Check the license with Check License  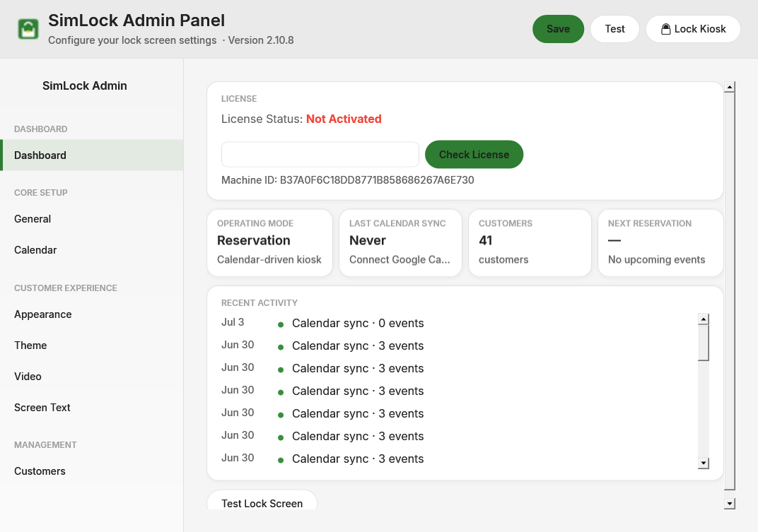pos(474,155)
